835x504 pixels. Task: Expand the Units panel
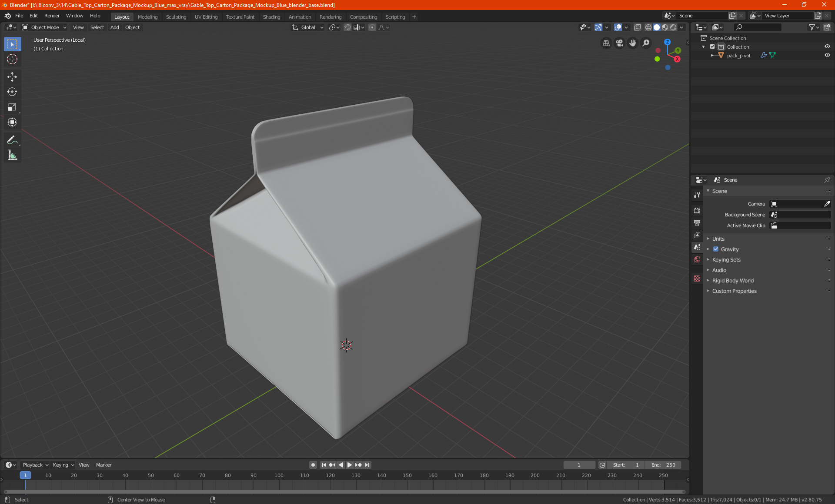(x=718, y=239)
